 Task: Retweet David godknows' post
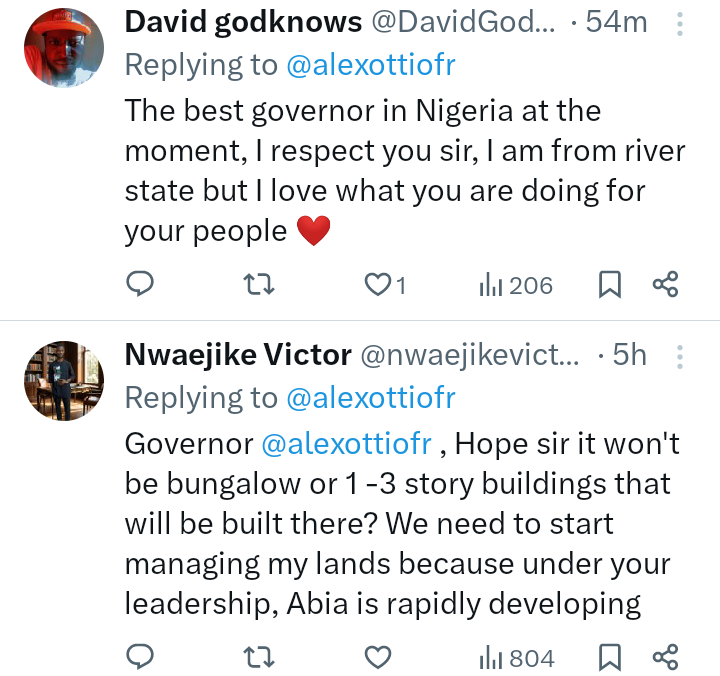tap(260, 286)
